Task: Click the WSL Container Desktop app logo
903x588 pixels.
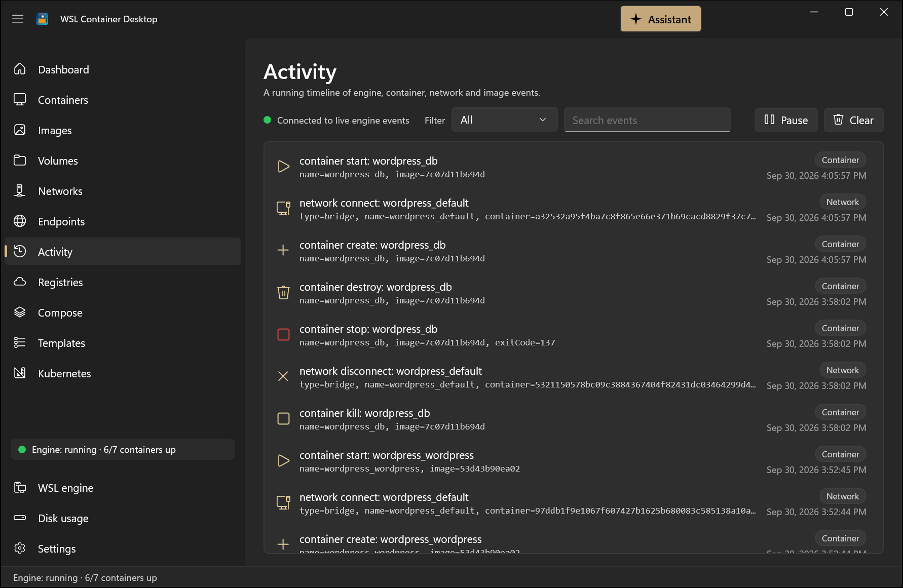Action: click(43, 19)
